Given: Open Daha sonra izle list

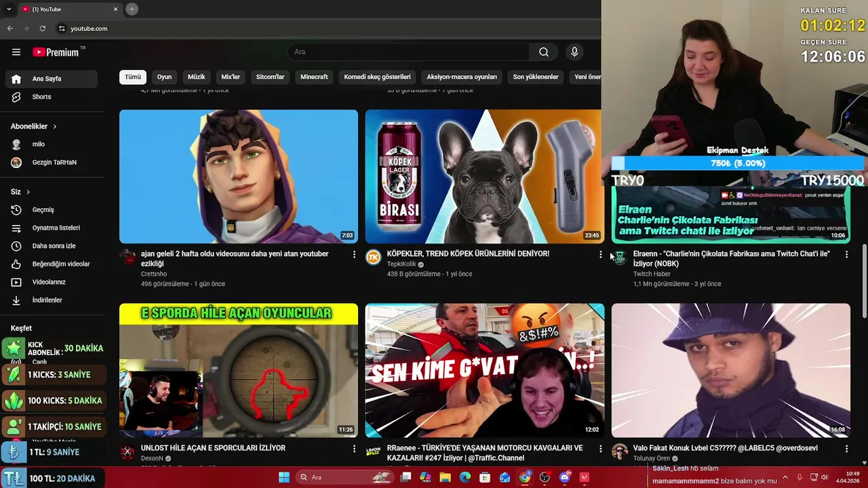Looking at the screenshot, I should (52, 246).
